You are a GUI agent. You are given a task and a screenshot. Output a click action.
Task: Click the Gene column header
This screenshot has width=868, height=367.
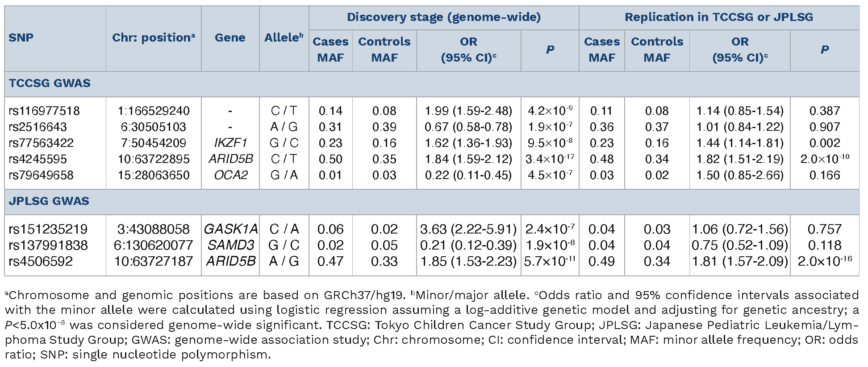(230, 38)
